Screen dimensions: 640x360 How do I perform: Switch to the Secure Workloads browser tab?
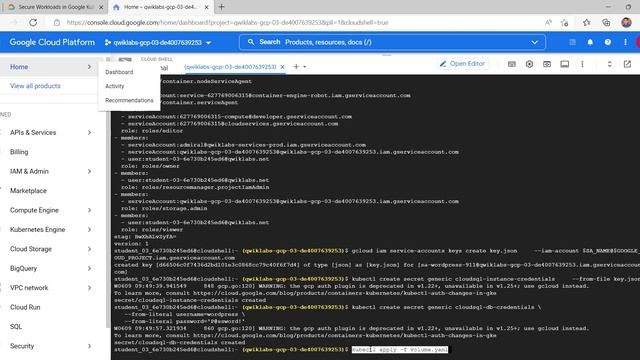56,7
